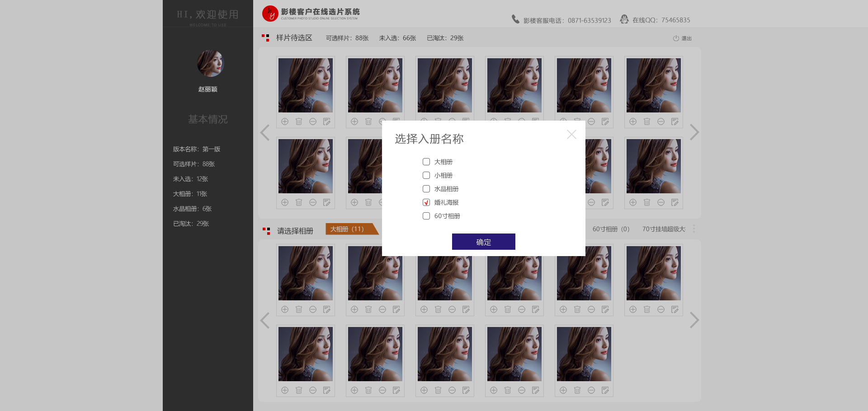Tick the 60寸相册 checkbox in dialog
The image size is (868, 411).
point(426,216)
